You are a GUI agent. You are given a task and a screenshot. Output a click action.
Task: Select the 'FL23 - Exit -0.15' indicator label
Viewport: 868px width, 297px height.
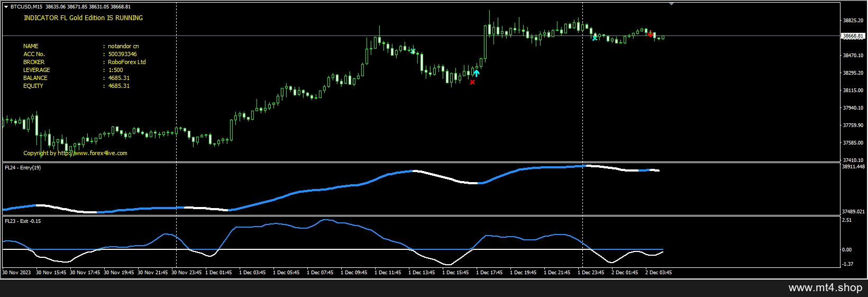[x=23, y=221]
